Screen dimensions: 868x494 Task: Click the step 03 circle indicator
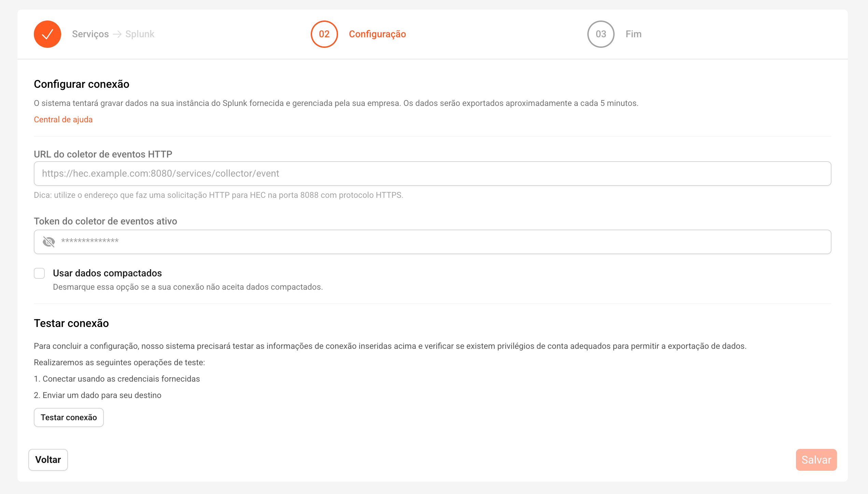pos(601,34)
